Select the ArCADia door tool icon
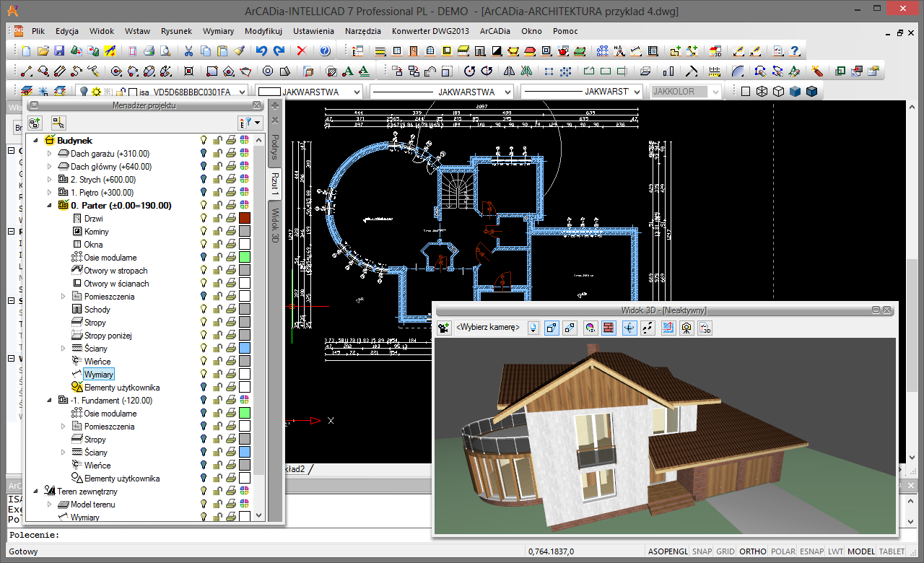The height and width of the screenshot is (563, 924). pos(414,51)
